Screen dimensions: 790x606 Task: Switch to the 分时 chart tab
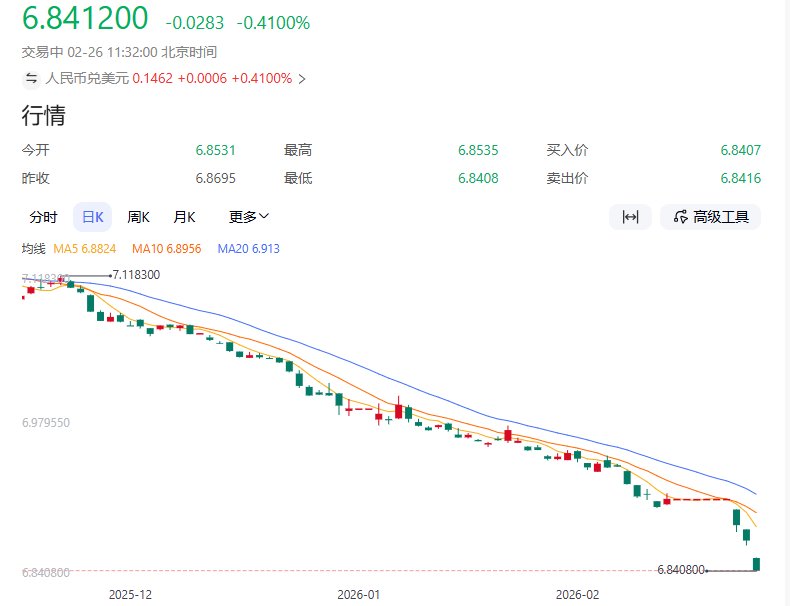(x=43, y=217)
